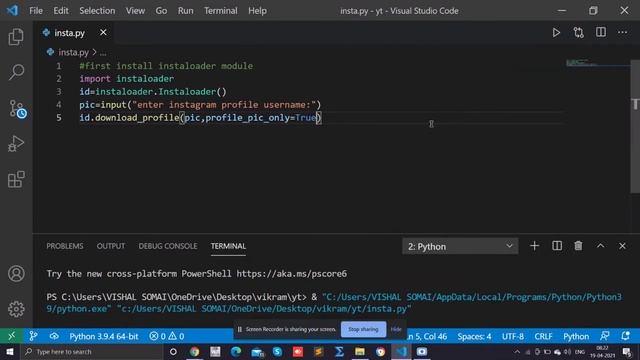Click the Windows Start button
This screenshot has width=640, height=360.
[9, 351]
